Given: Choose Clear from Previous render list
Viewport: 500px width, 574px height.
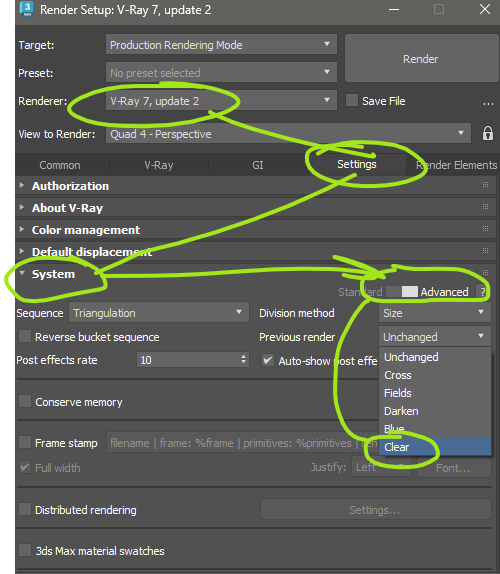Looking at the screenshot, I should [x=435, y=447].
